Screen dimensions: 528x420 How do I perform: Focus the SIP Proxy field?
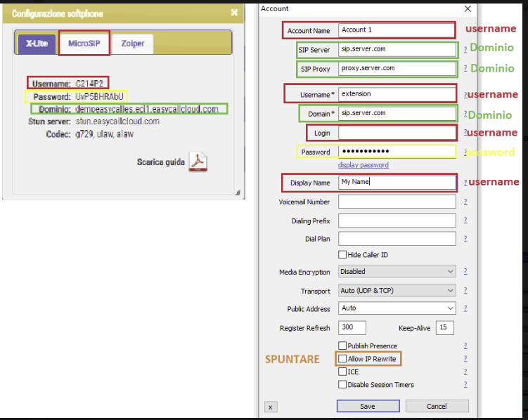point(397,68)
